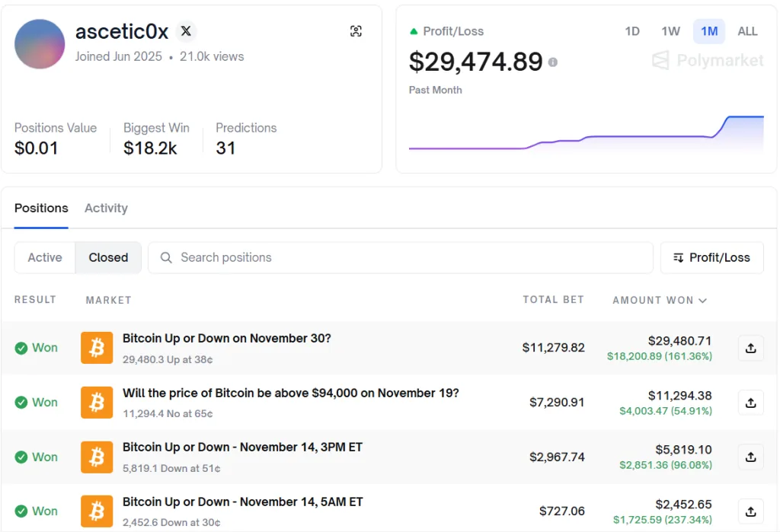This screenshot has width=780, height=532.
Task: Share the November 14, 5AM ET position
Action: 750,511
